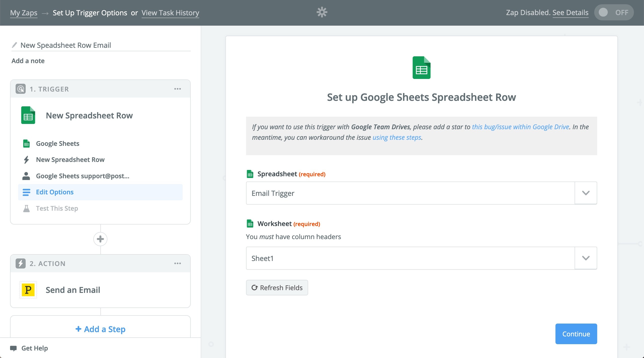
Task: Click the Refresh Fields button
Action: coord(277,288)
